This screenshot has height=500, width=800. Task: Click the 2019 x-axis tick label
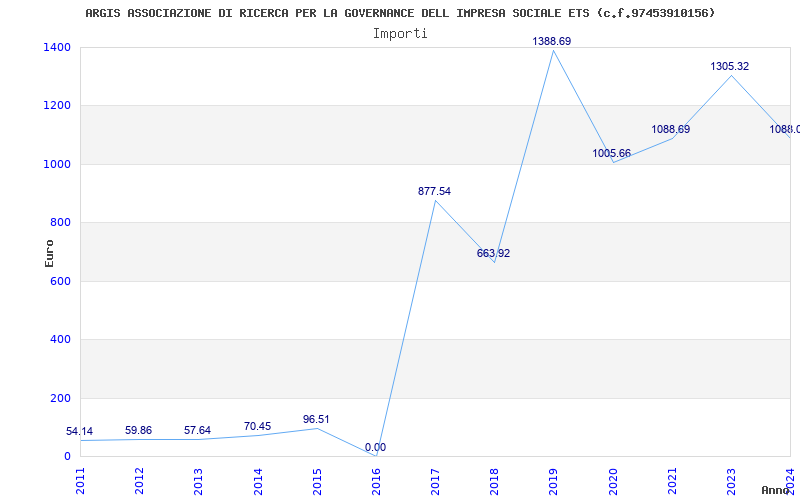coord(554,481)
